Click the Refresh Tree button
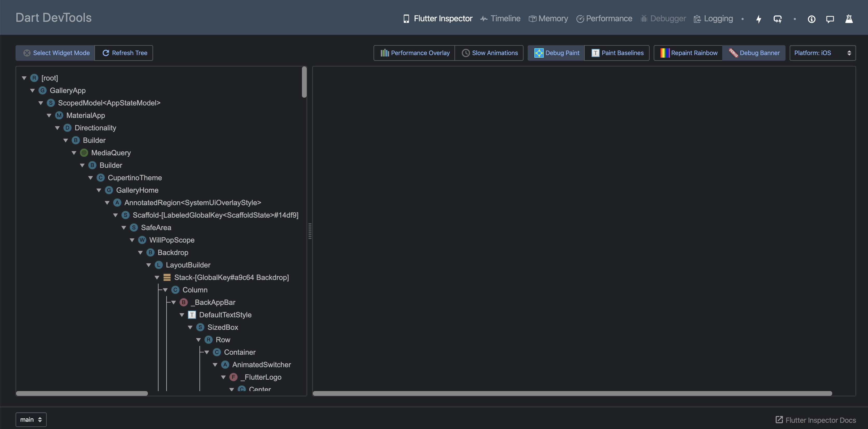The width and height of the screenshot is (868, 429). coord(124,53)
